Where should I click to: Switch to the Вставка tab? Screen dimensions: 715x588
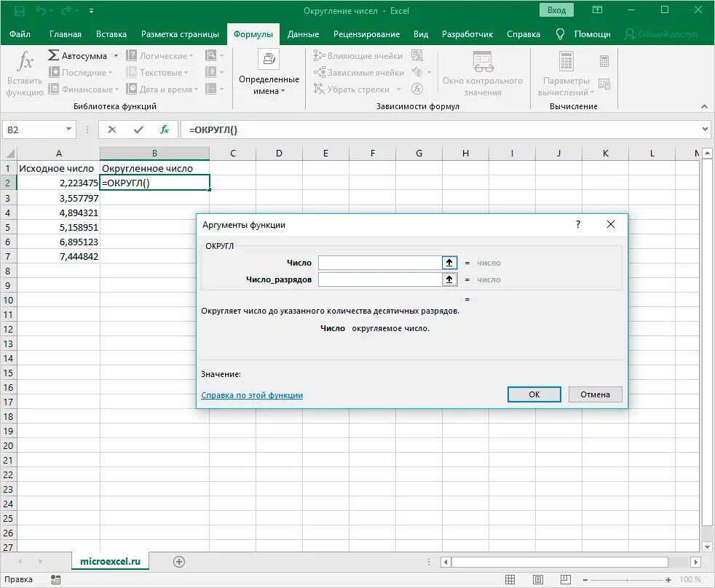click(x=111, y=34)
